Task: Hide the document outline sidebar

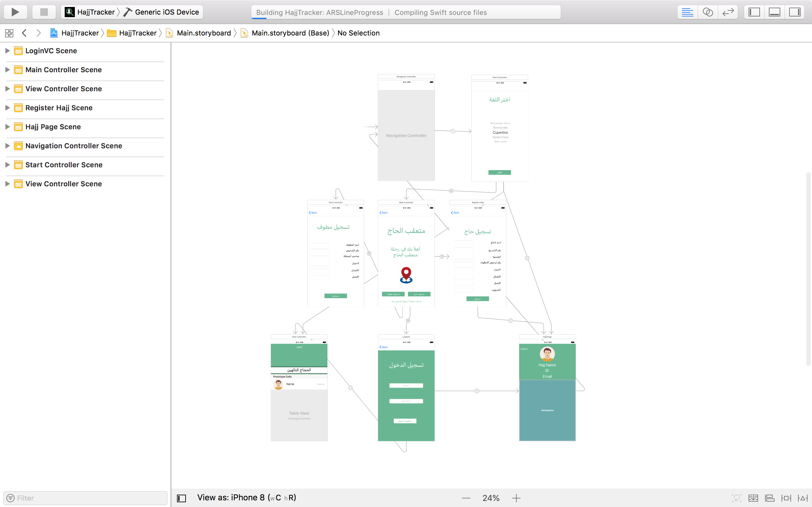Action: click(x=181, y=498)
